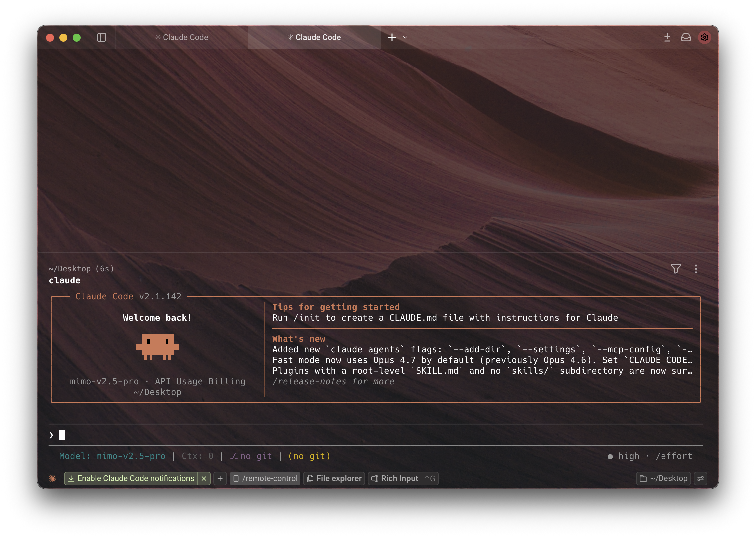Open the block's three-dot more menu

pos(696,269)
